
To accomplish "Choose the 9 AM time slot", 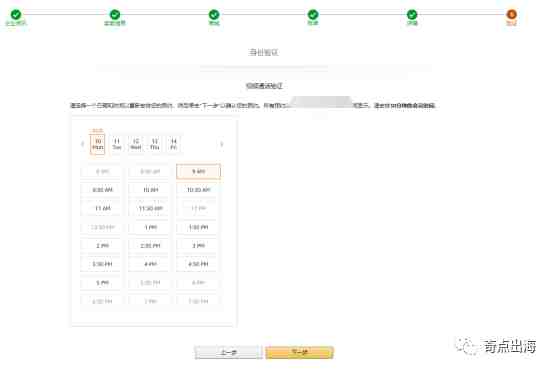I will (199, 171).
